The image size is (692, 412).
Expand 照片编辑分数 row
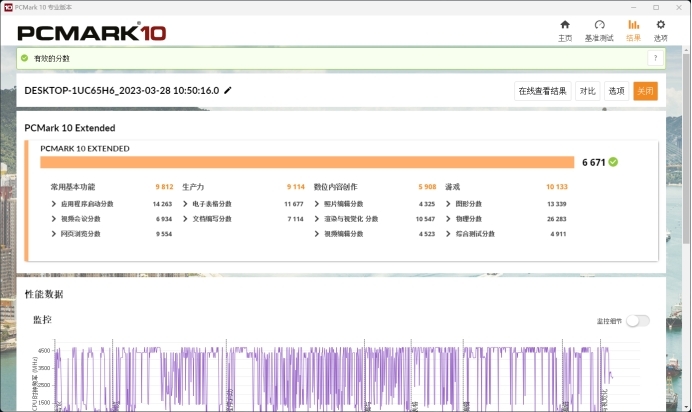coord(317,204)
